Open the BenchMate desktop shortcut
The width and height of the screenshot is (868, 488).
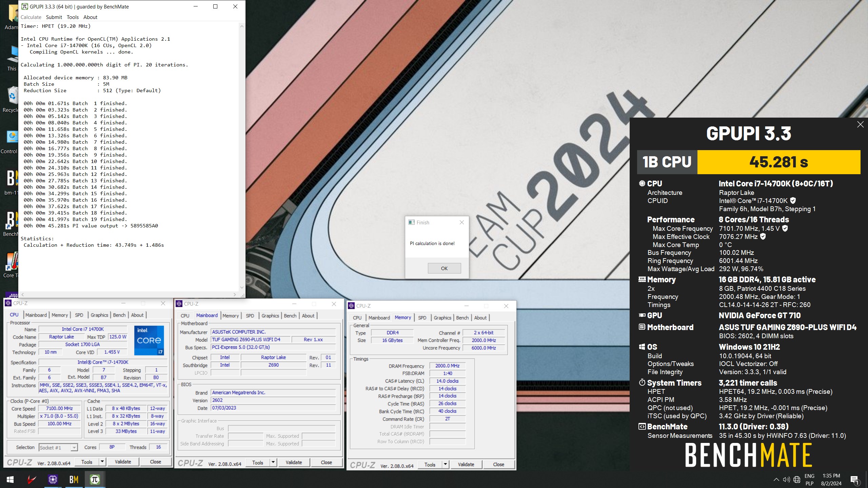pos(10,224)
